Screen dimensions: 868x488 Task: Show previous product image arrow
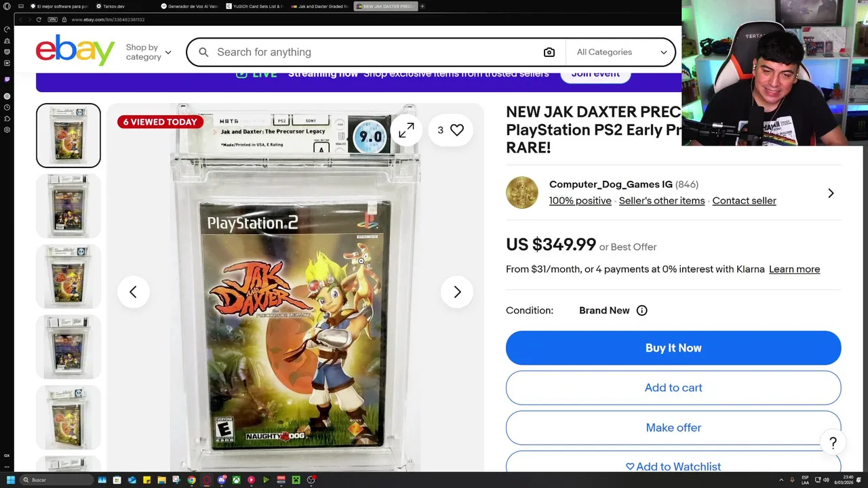pyautogui.click(x=133, y=292)
